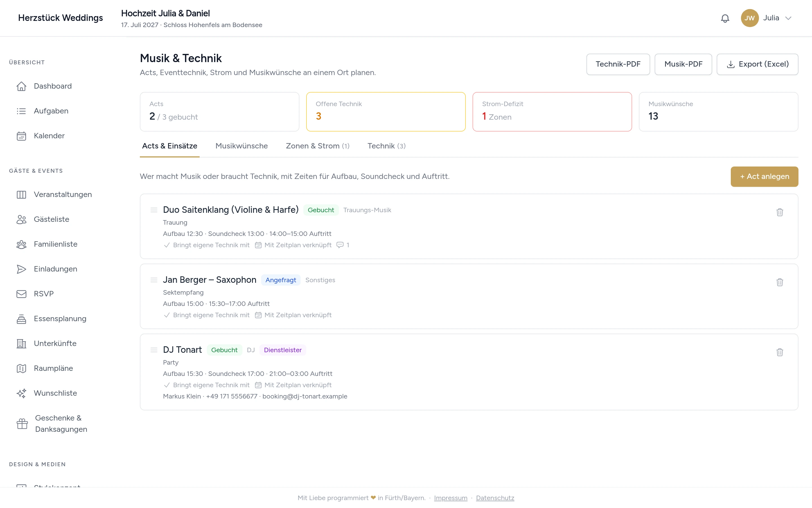Viewport: 812px width, 508px height.
Task: Click the Aufgaben list icon
Action: 21,111
